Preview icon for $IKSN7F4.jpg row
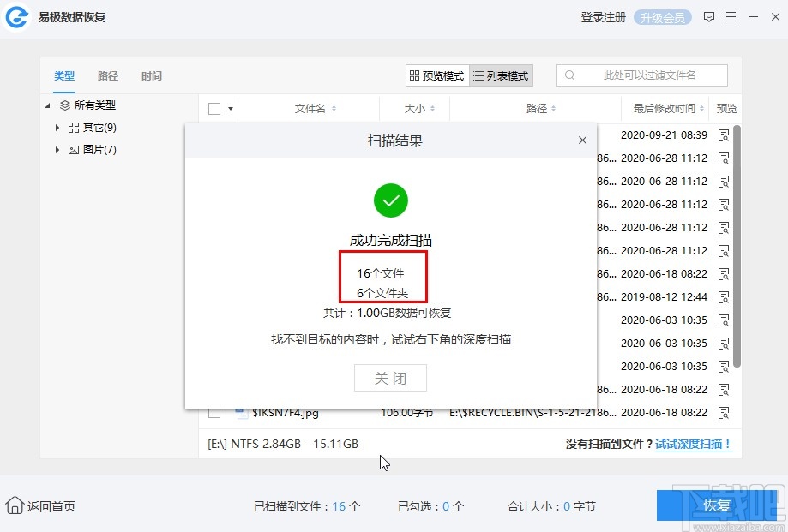This screenshot has width=788, height=532. [x=724, y=413]
